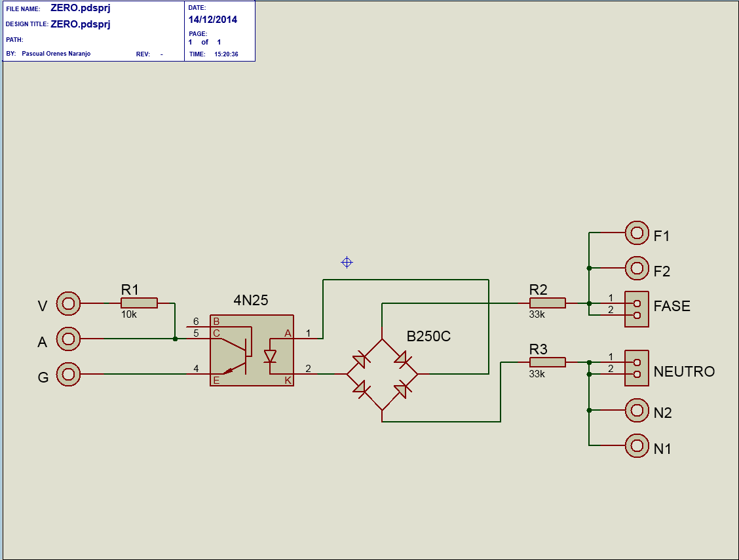
Task: Click the LED diode symbol inside 4N25
Action: click(270, 356)
